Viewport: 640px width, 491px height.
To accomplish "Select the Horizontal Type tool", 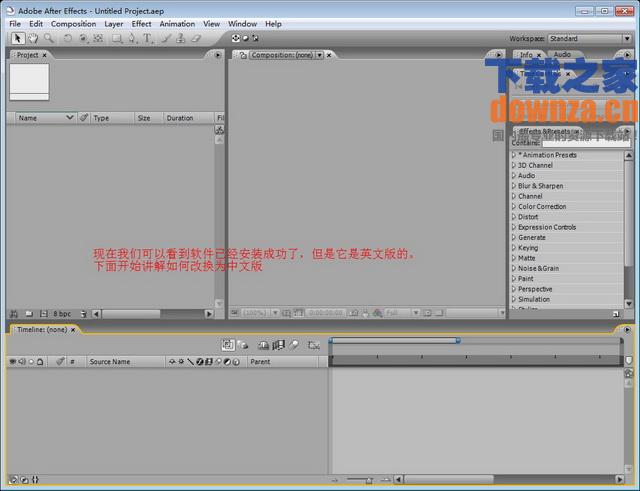I will click(x=147, y=38).
